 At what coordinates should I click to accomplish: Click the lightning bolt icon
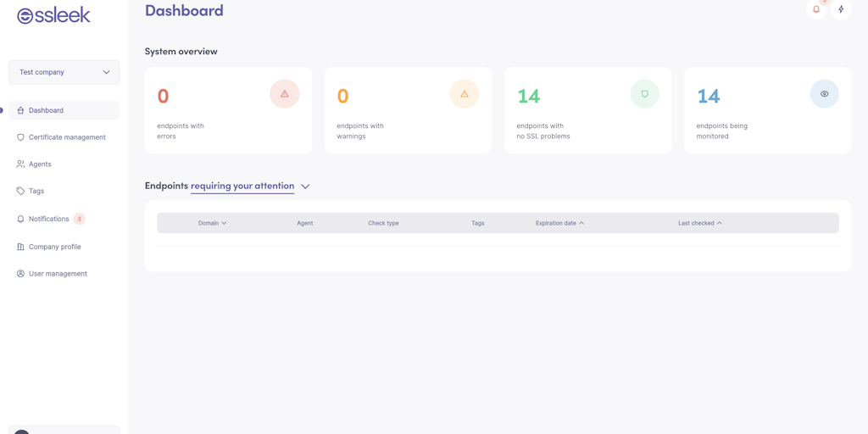pos(841,9)
